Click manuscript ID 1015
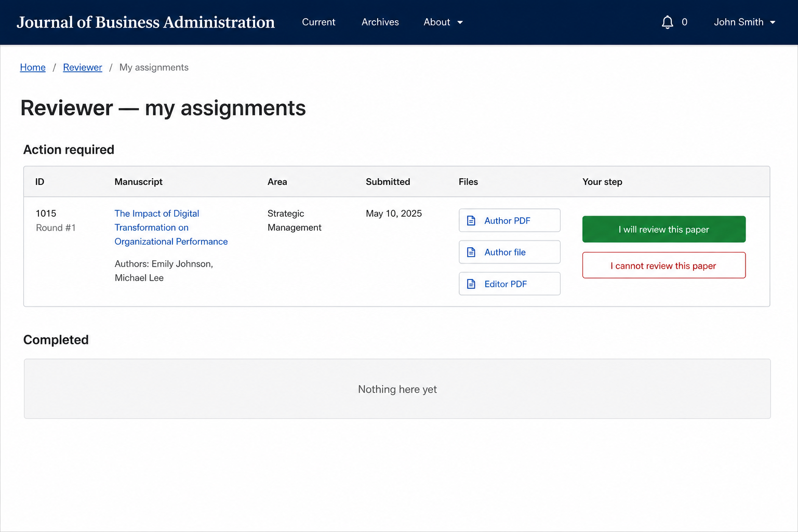Screen dimensions: 798x532 pos(46,214)
